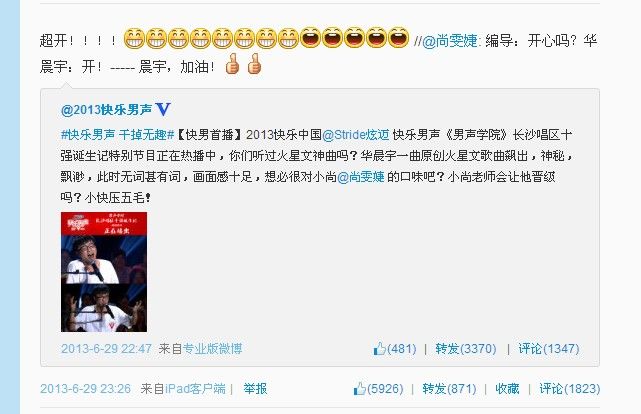Open the attached performance photo thumbnail

coord(104,272)
